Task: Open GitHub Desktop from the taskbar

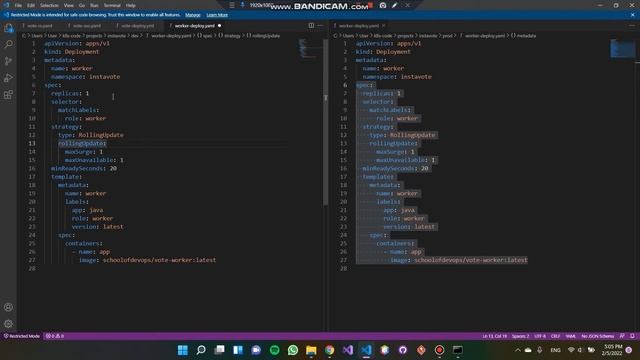Action: pyautogui.click(x=403, y=350)
